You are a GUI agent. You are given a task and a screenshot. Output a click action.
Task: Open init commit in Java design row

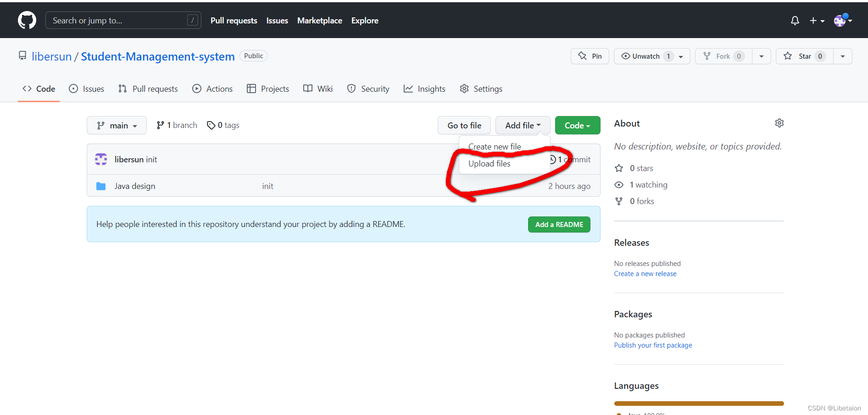click(267, 186)
